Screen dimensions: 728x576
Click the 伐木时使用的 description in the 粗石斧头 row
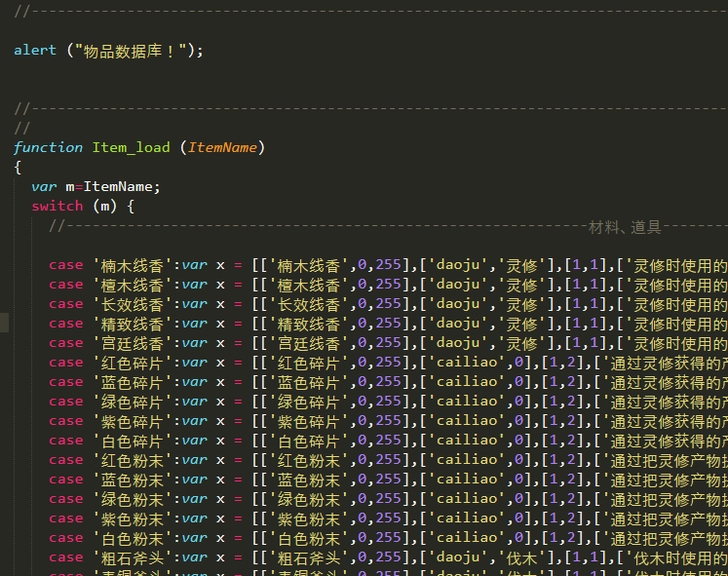click(x=679, y=557)
